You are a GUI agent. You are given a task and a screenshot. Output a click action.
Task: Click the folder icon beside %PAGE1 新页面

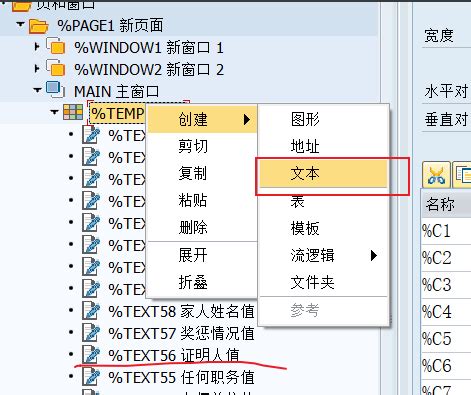point(38,26)
